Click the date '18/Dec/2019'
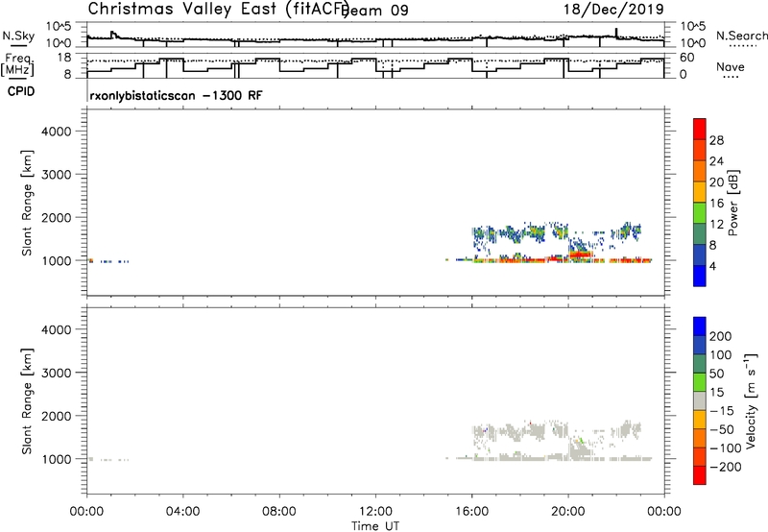The width and height of the screenshot is (768, 532). point(613,9)
